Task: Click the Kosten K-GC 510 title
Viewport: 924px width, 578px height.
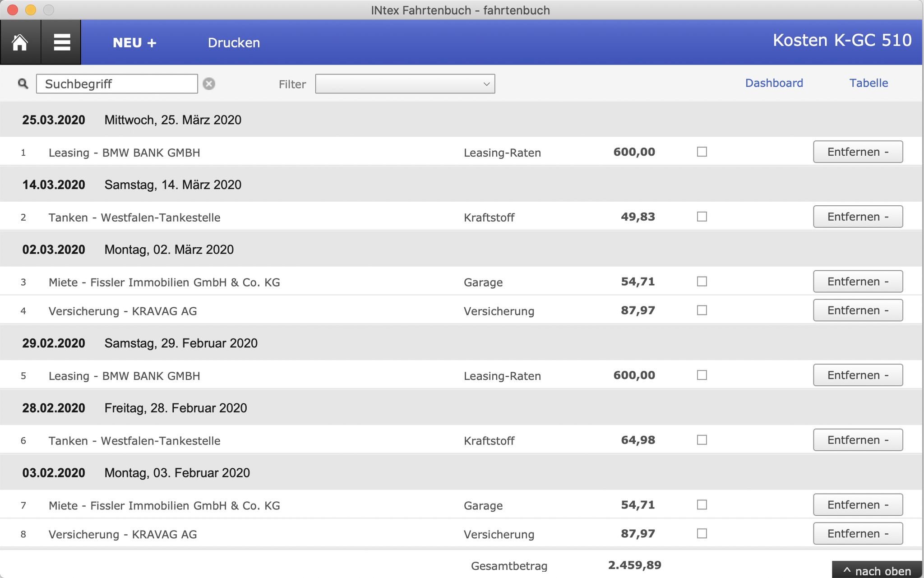Action: 842,40
